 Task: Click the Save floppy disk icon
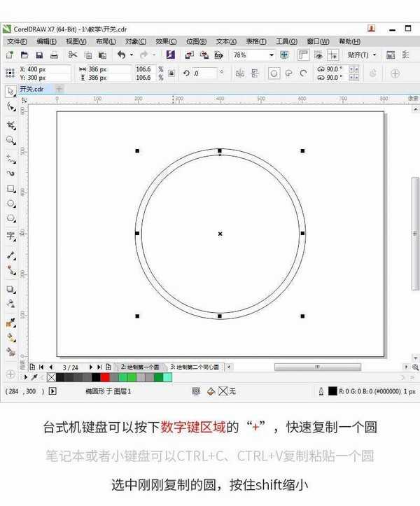(x=39, y=55)
